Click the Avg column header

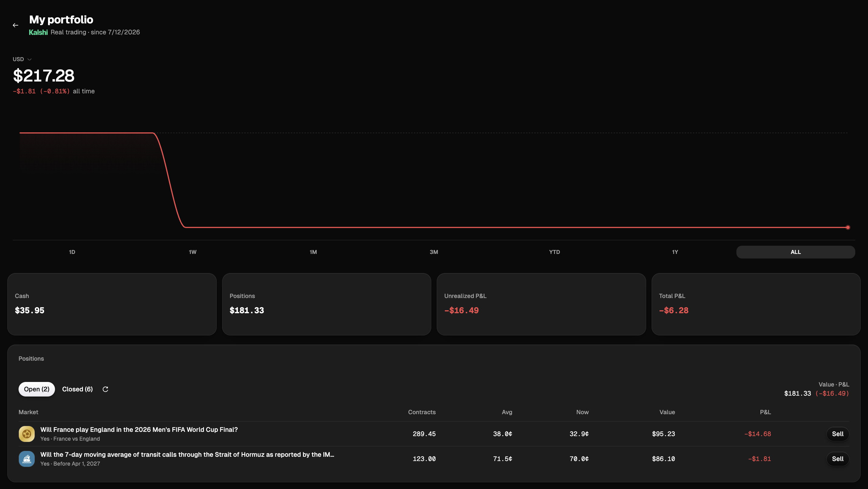(x=507, y=412)
